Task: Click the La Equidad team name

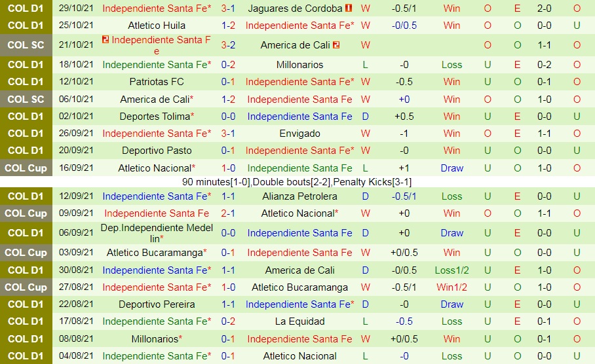Action: tap(299, 321)
